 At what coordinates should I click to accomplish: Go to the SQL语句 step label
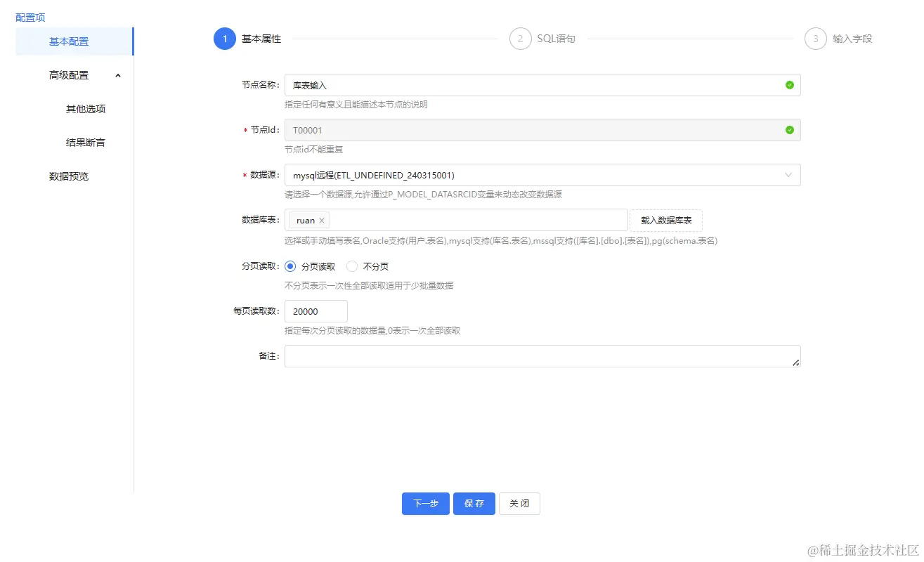556,39
